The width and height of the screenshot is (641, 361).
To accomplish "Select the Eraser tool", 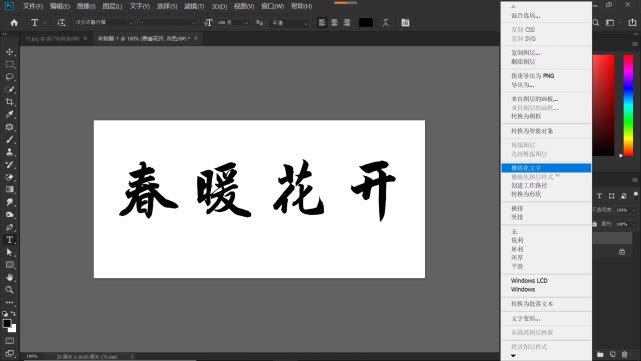I will (x=9, y=177).
